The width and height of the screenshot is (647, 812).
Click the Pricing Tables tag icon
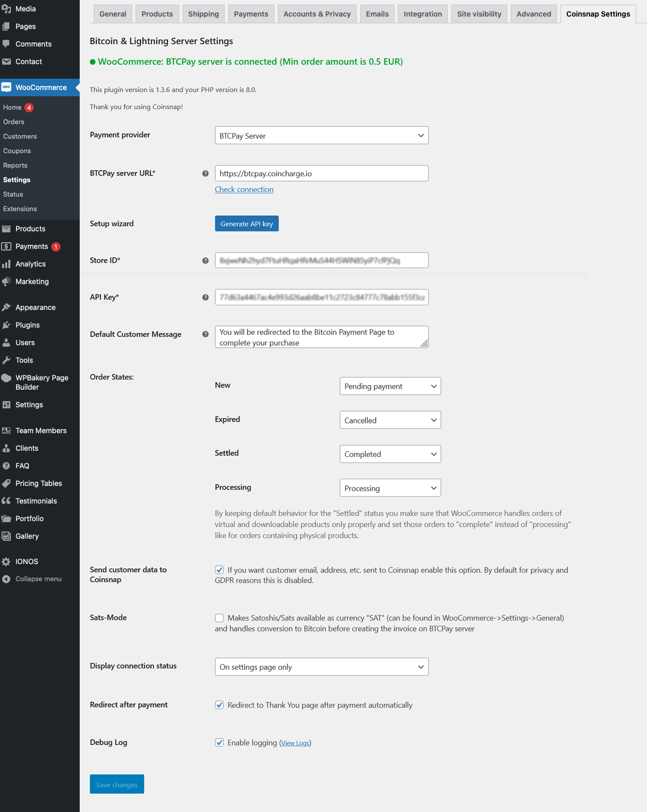[6, 483]
